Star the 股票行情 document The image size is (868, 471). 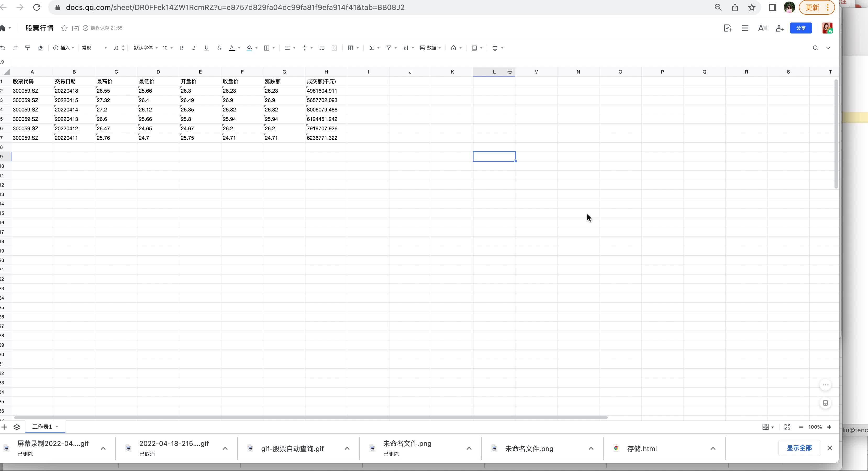coord(64,28)
